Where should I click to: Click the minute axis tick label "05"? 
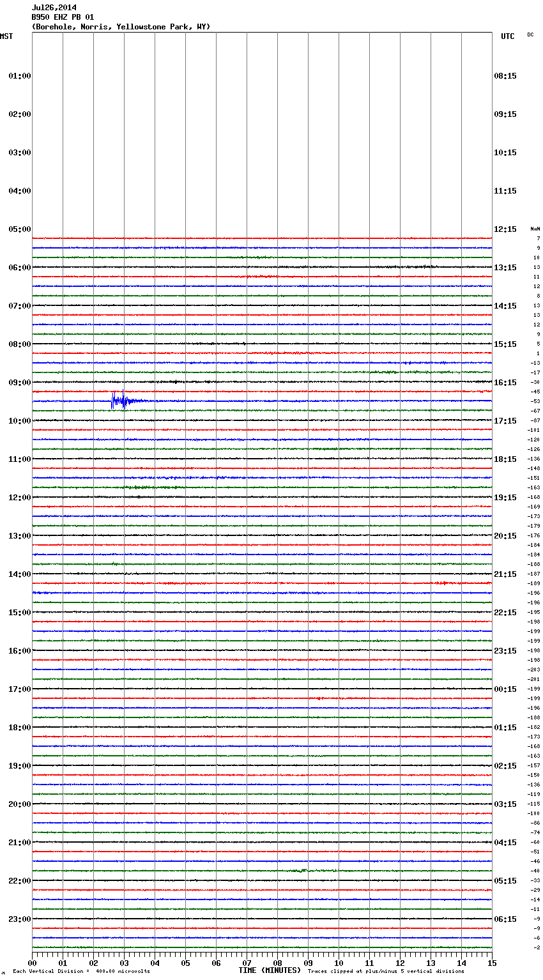coord(185,963)
